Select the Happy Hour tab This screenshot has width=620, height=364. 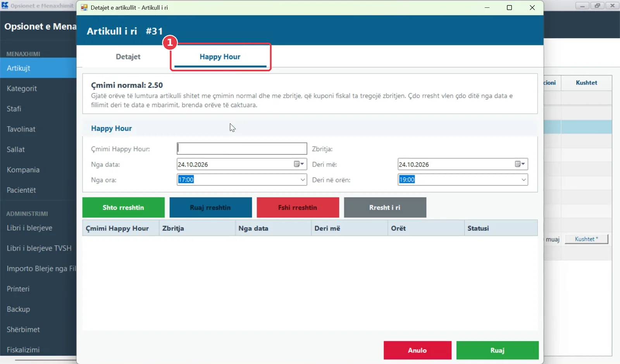coord(220,57)
